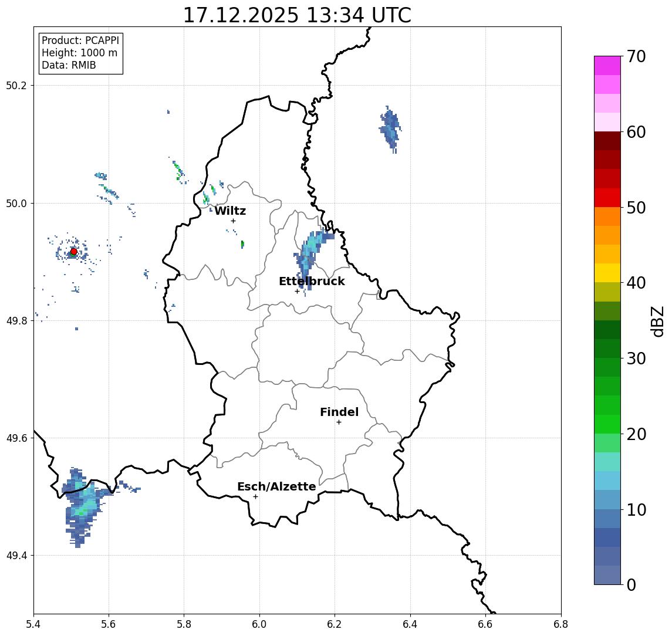This screenshot has height=636, width=672.
Task: Click the dark maroon 60 dBZ band
Action: (607, 141)
